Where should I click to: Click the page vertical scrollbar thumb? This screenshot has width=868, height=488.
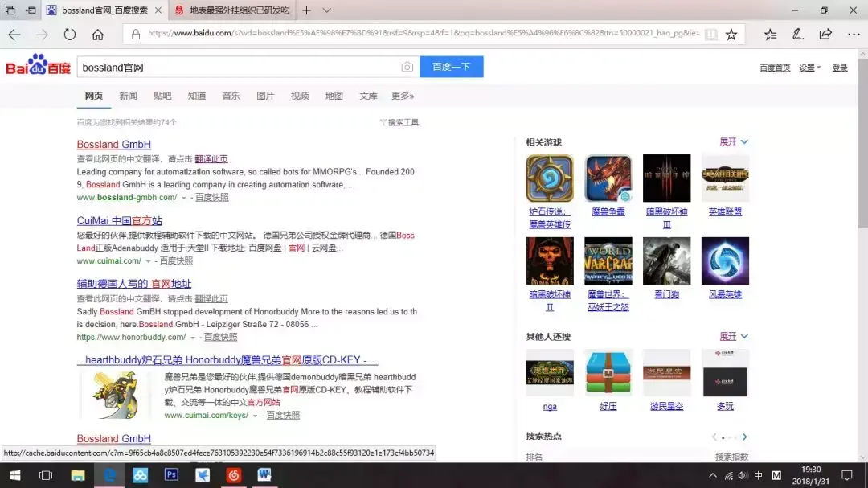pos(862,144)
